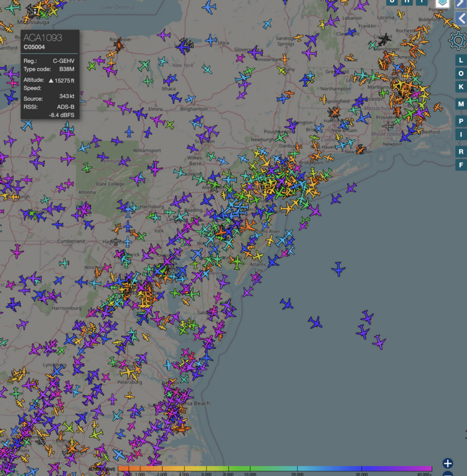Screen dimensions: 467x476
Task: Toggle the P persistence button
Action: [461, 121]
